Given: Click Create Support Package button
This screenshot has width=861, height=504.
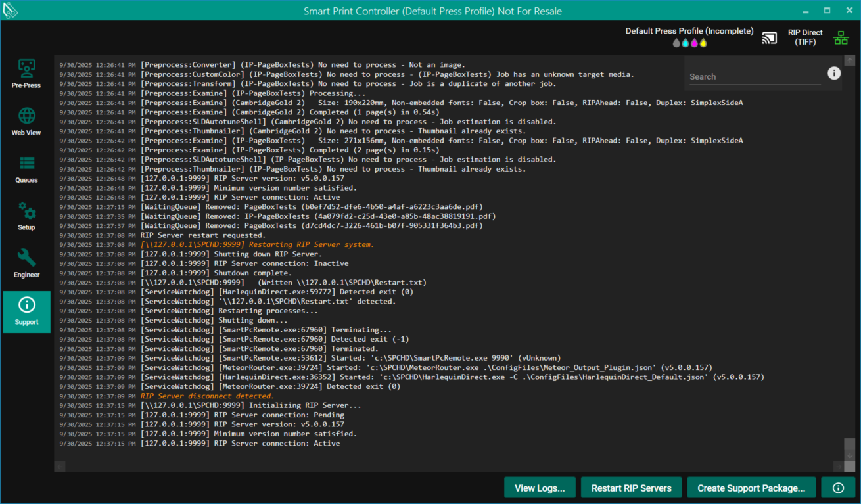Looking at the screenshot, I should click(751, 488).
